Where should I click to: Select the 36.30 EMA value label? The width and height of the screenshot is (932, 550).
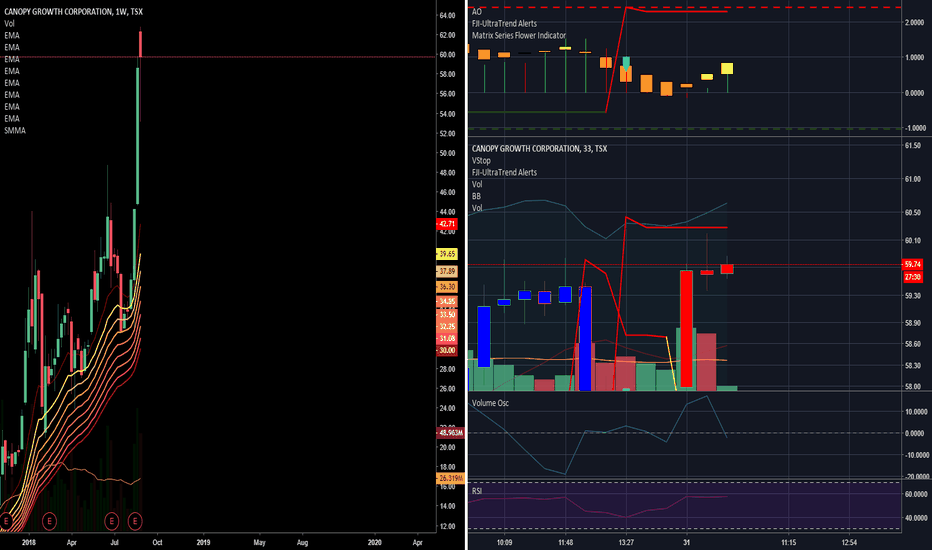click(446, 287)
